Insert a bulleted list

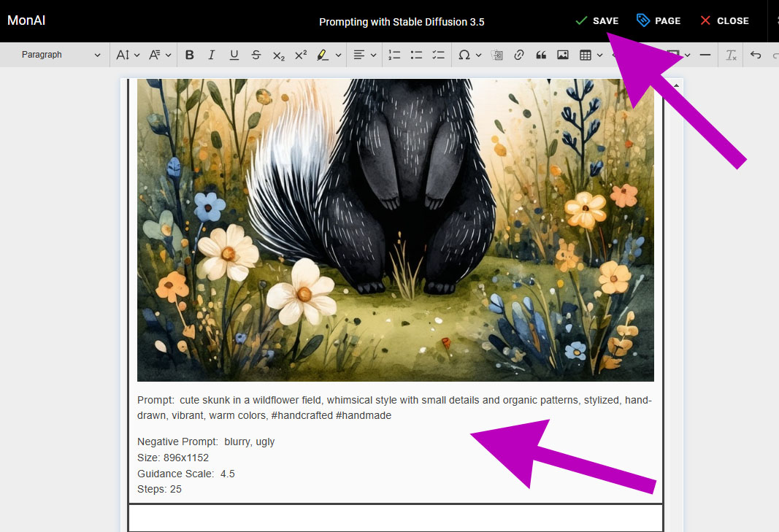417,55
